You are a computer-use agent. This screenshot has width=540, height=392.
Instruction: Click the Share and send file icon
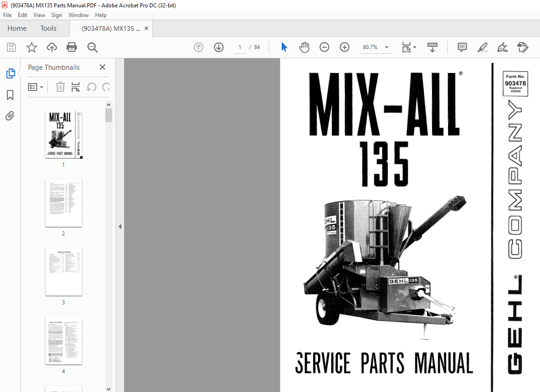523,47
